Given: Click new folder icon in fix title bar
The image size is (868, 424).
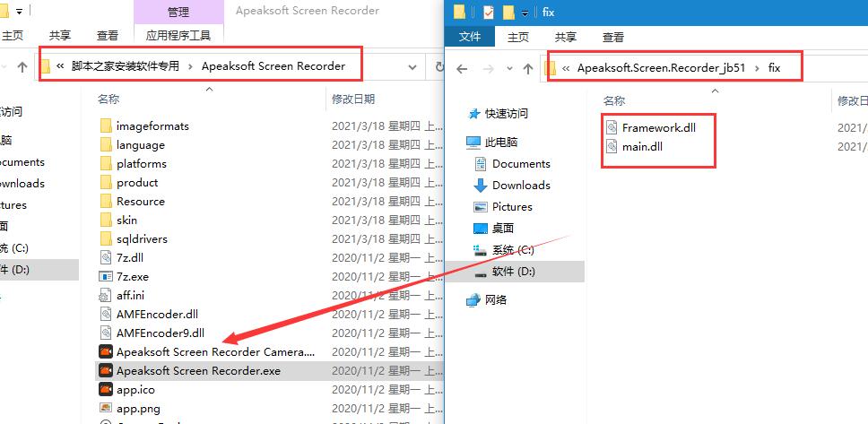Looking at the screenshot, I should pos(508,13).
